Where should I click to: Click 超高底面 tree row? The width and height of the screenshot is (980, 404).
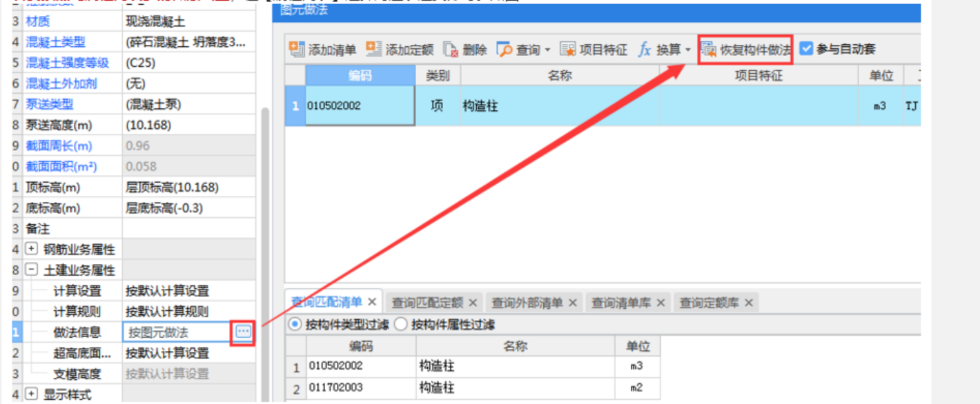pos(82,353)
